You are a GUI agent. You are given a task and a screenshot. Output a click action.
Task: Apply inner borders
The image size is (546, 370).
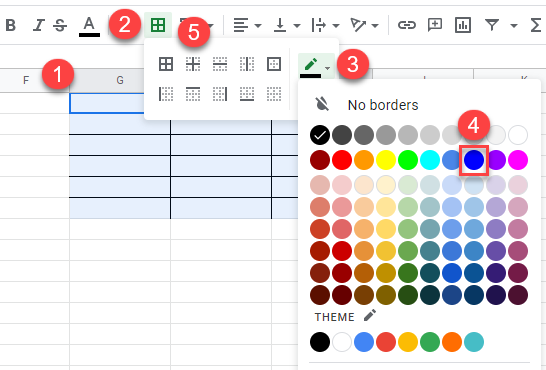click(x=193, y=64)
